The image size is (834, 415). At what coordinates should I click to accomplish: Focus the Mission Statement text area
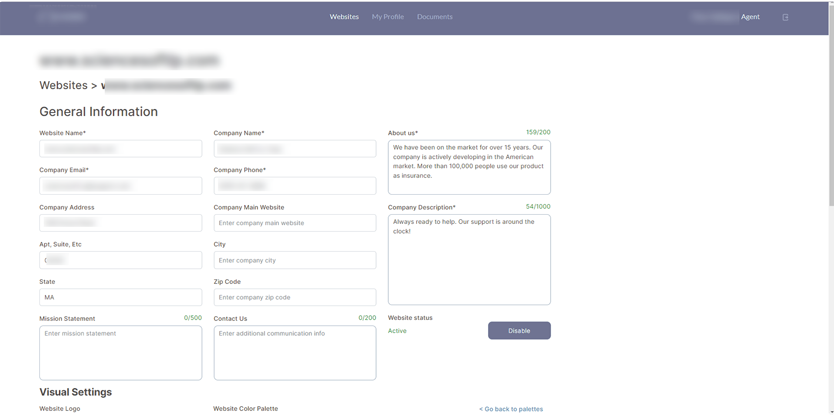[x=120, y=353]
